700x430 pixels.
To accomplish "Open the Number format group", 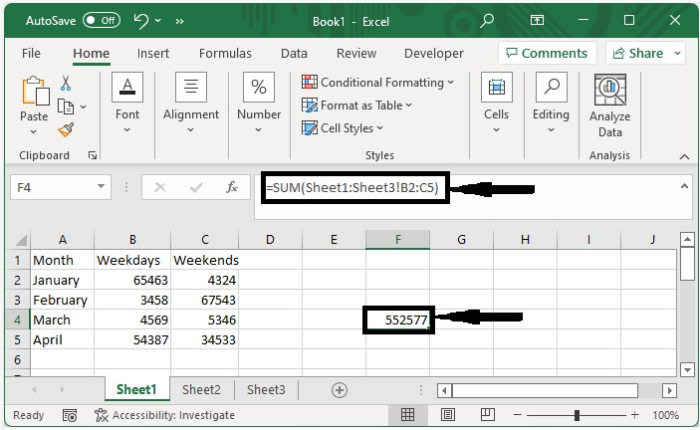I will [259, 103].
